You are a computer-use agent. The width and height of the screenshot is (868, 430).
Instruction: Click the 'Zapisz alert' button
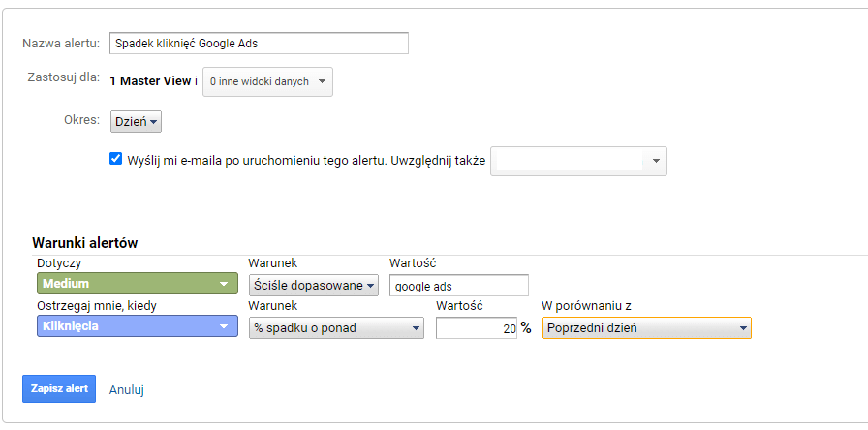(59, 388)
